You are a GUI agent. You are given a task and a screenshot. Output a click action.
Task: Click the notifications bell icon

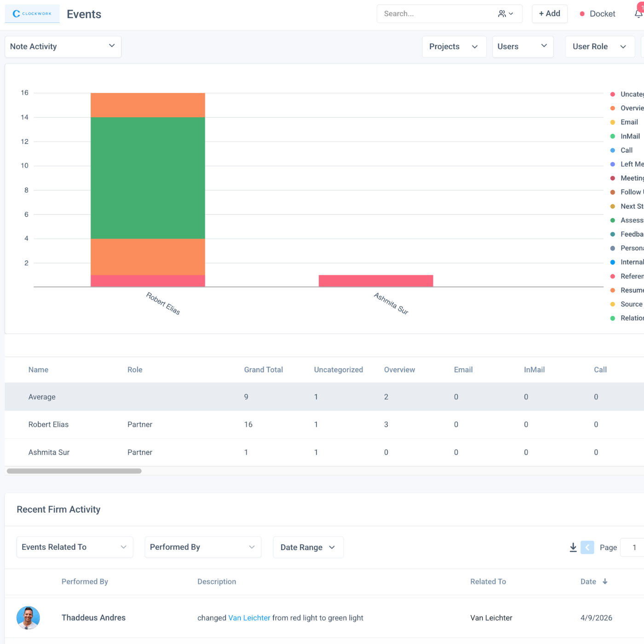638,14
